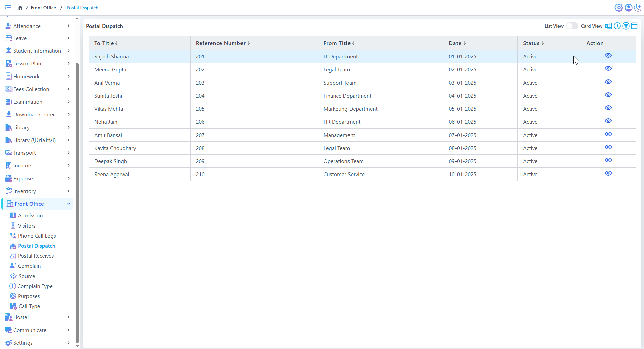Collapse the Front Office menu

[x=68, y=204]
